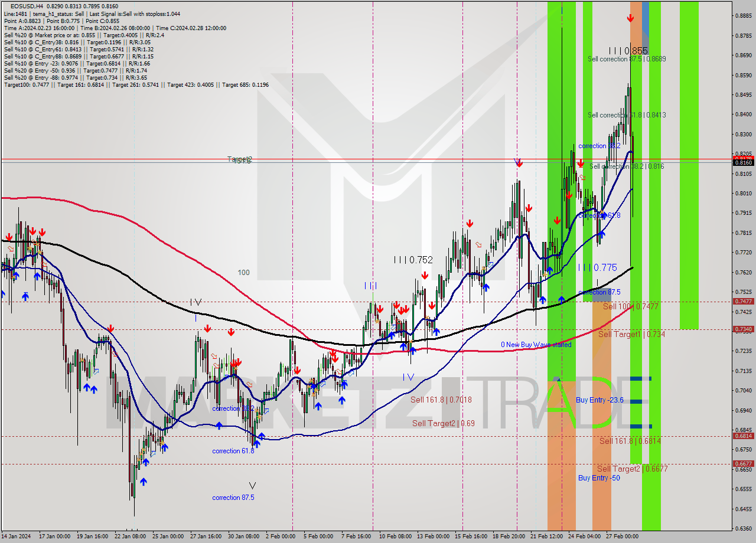Click the '2 Feb 00:00' time axis label

tap(280, 537)
